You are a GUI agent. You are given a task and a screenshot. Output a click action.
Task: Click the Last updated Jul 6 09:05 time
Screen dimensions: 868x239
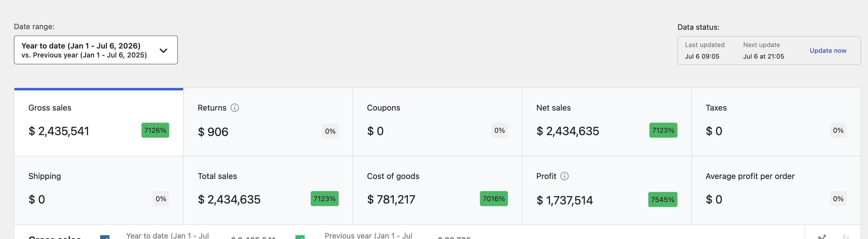[702, 57]
